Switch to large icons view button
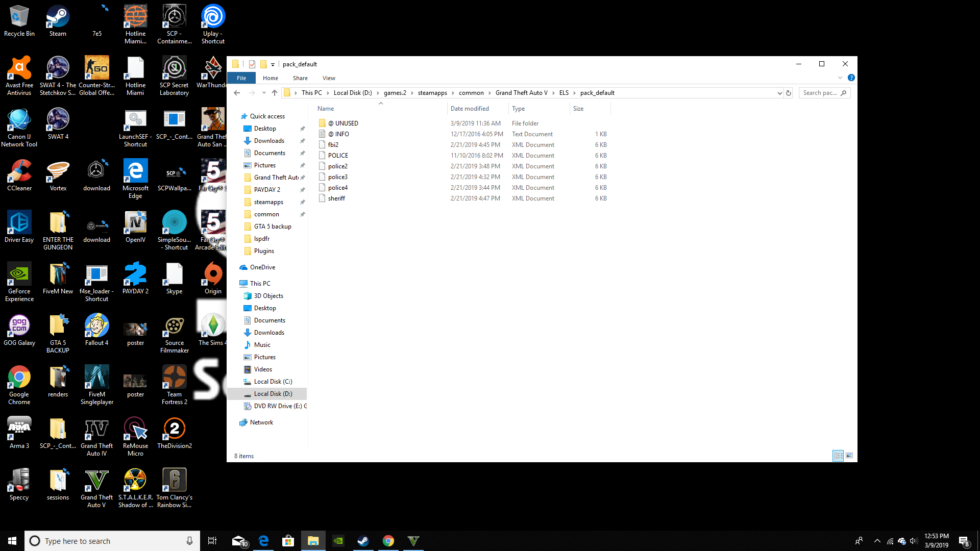 [x=849, y=456]
